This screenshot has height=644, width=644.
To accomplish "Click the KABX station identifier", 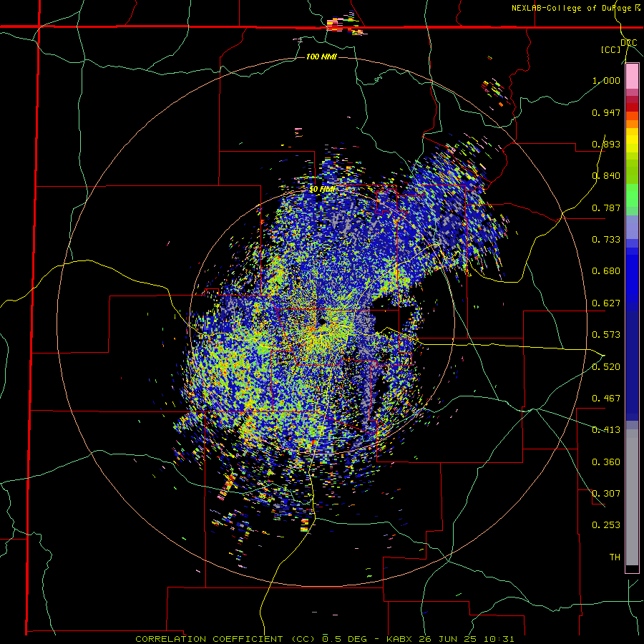I will click(x=400, y=639).
